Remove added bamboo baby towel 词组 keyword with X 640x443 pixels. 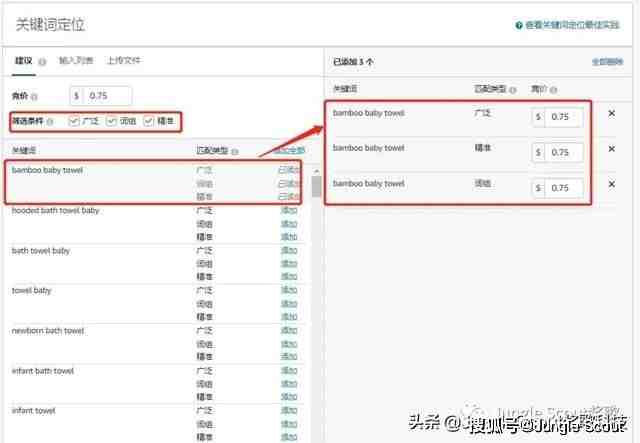(611, 185)
